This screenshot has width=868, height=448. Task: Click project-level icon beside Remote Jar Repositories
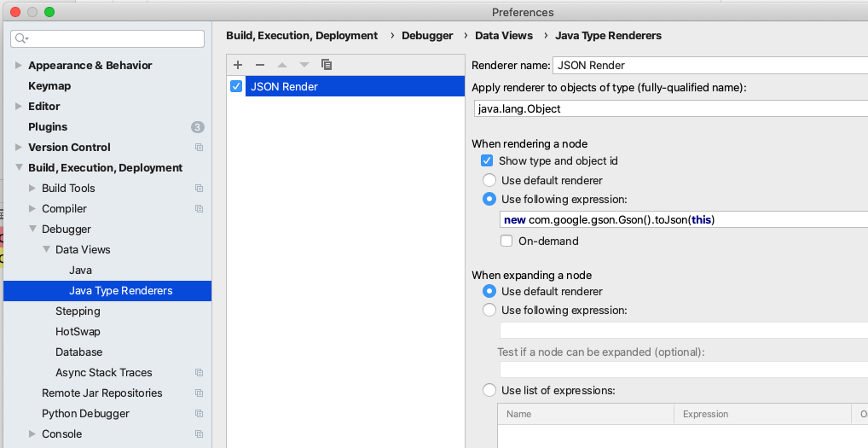click(x=199, y=393)
